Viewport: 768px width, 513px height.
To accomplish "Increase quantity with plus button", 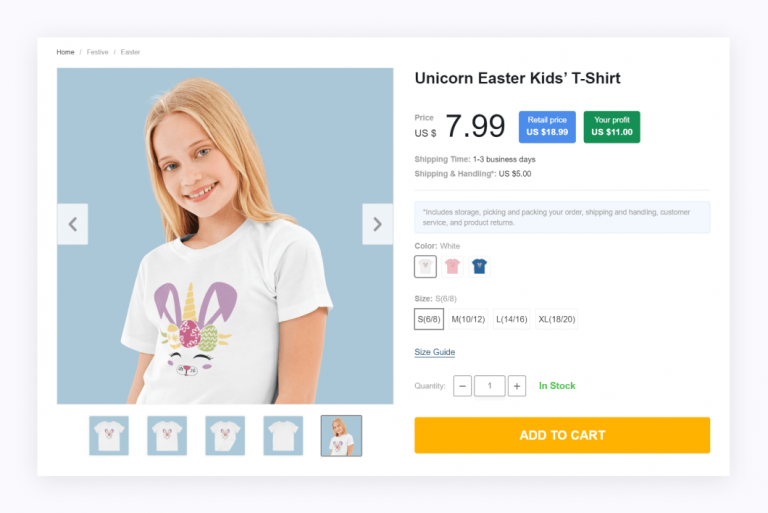I will click(x=517, y=386).
